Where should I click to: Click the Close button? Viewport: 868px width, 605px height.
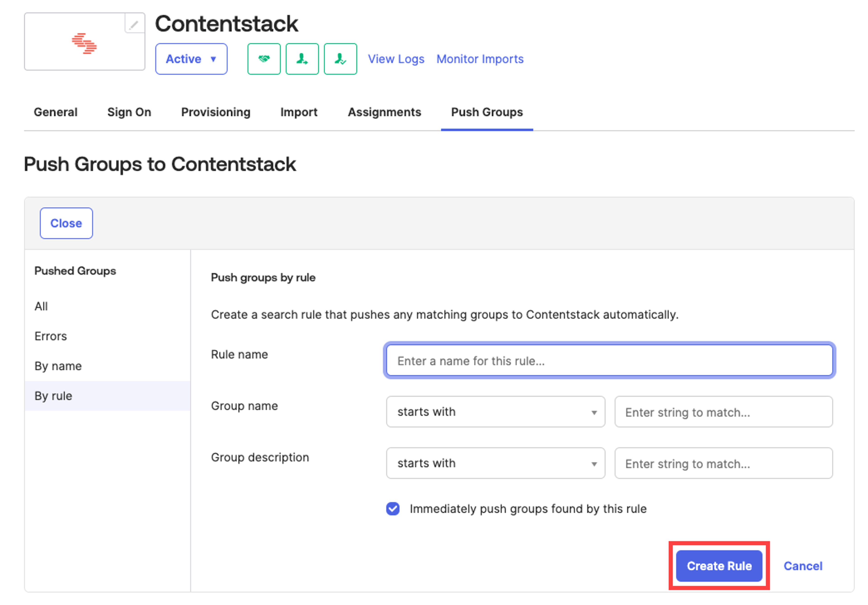coord(66,223)
